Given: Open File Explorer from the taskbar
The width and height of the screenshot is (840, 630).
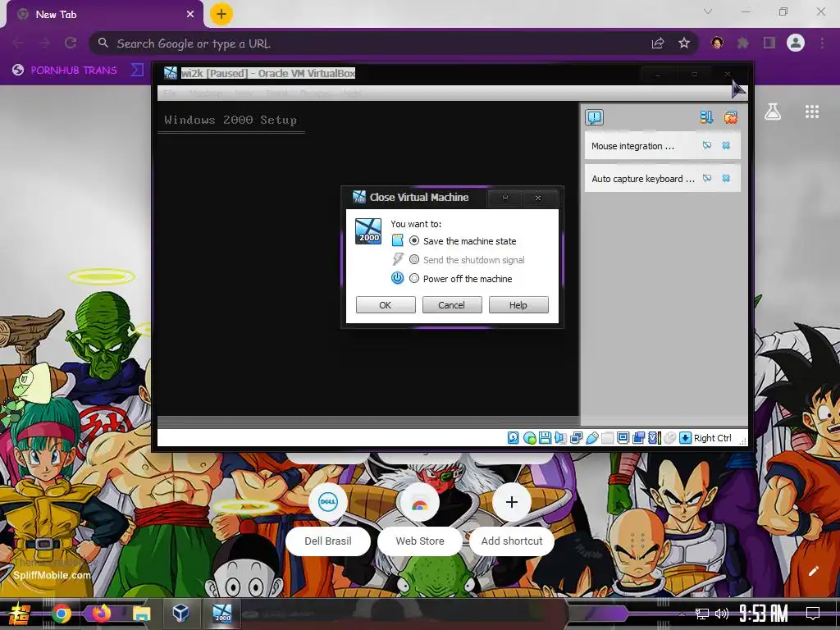Looking at the screenshot, I should point(141,613).
